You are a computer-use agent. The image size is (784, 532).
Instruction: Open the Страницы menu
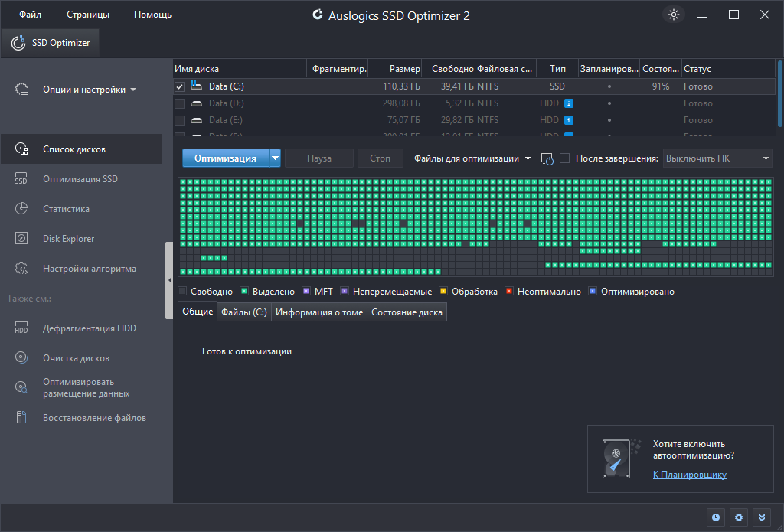(88, 15)
